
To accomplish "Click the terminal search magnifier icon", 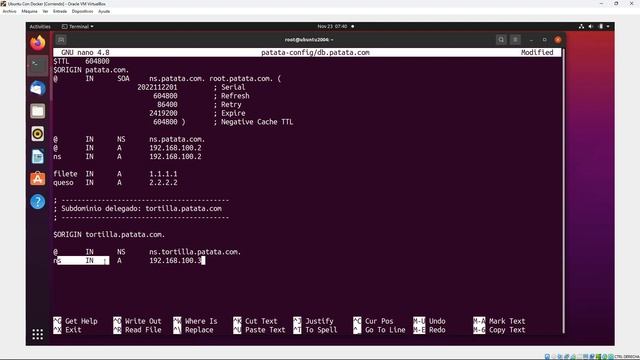I will tap(501, 40).
